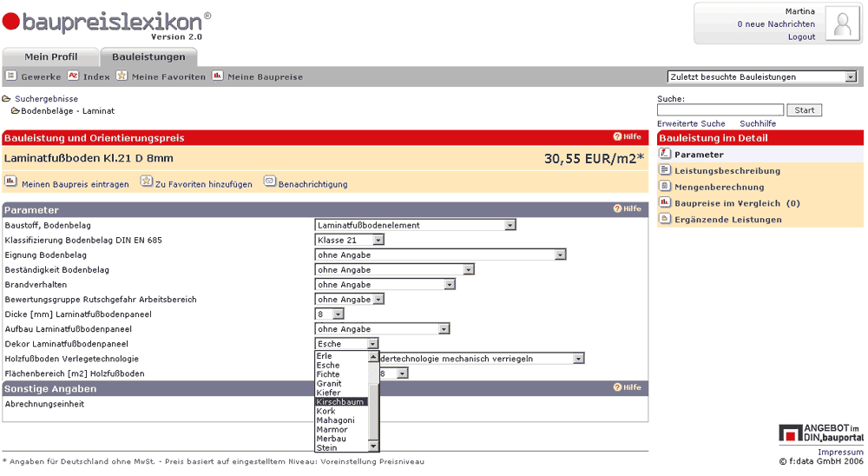Open the Index menu item
This screenshot has width=868, height=476.
click(96, 77)
